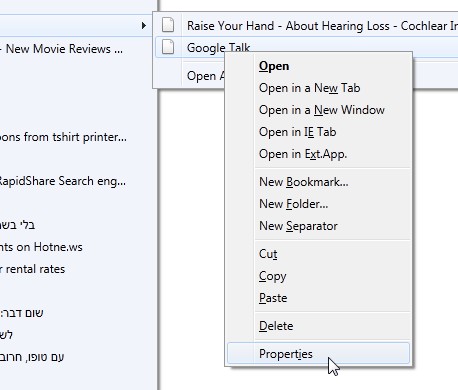Delete the selected bookmark
Viewport: 458px width, 390px height.
pyautogui.click(x=318, y=326)
